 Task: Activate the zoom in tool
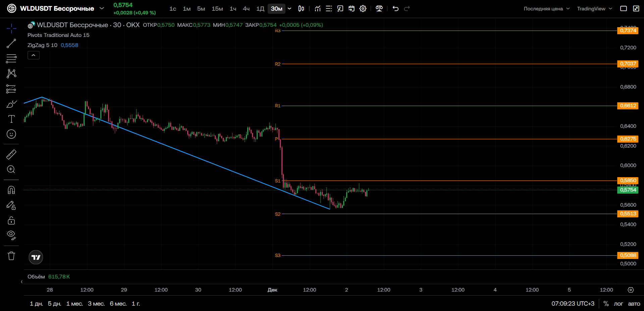coord(11,169)
